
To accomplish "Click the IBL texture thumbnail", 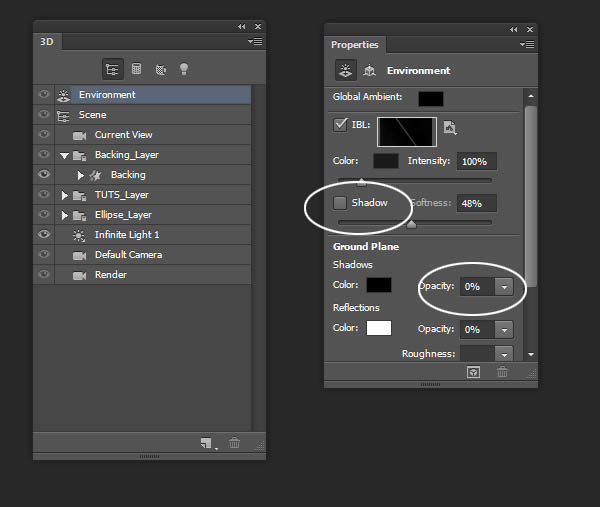I will pyautogui.click(x=407, y=132).
